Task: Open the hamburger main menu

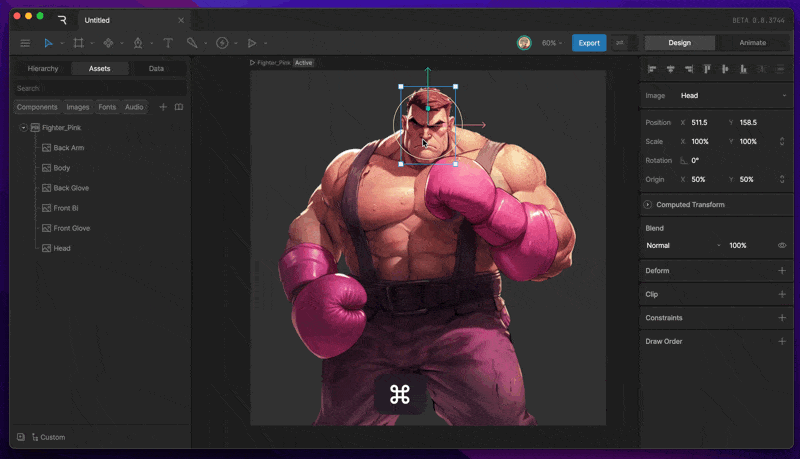Action: [x=25, y=43]
